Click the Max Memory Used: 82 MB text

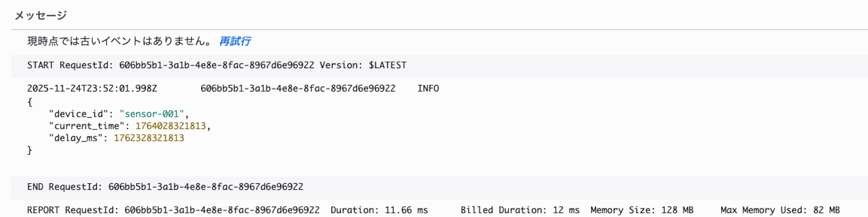tap(780, 211)
